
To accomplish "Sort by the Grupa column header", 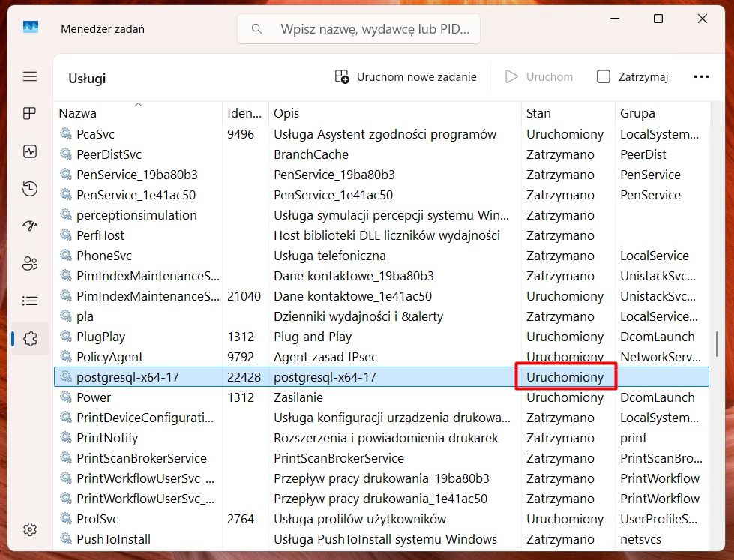I will tap(661, 113).
